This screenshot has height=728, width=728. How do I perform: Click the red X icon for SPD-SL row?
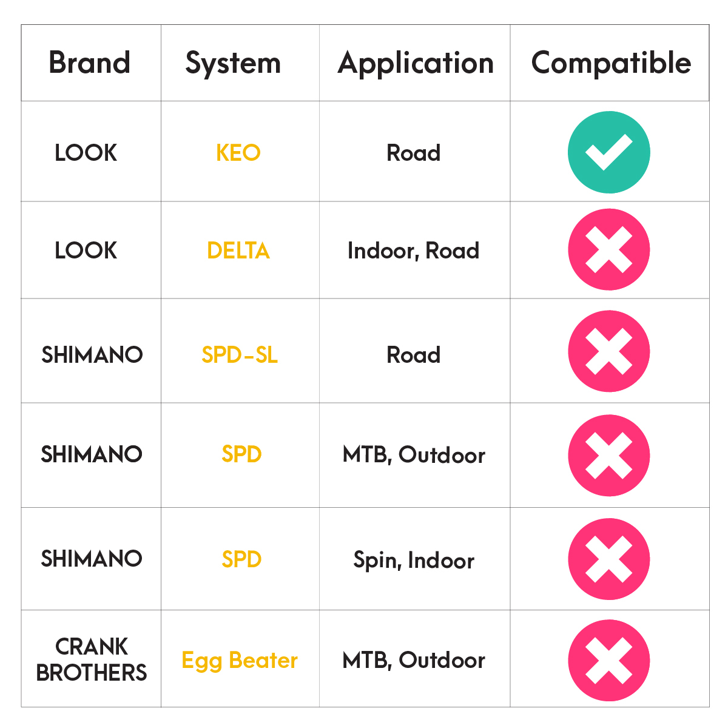608,352
